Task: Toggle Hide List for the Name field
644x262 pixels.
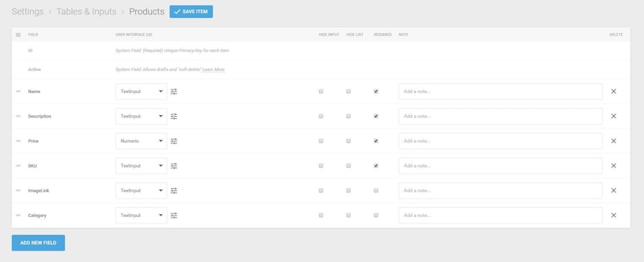Action: [348, 92]
